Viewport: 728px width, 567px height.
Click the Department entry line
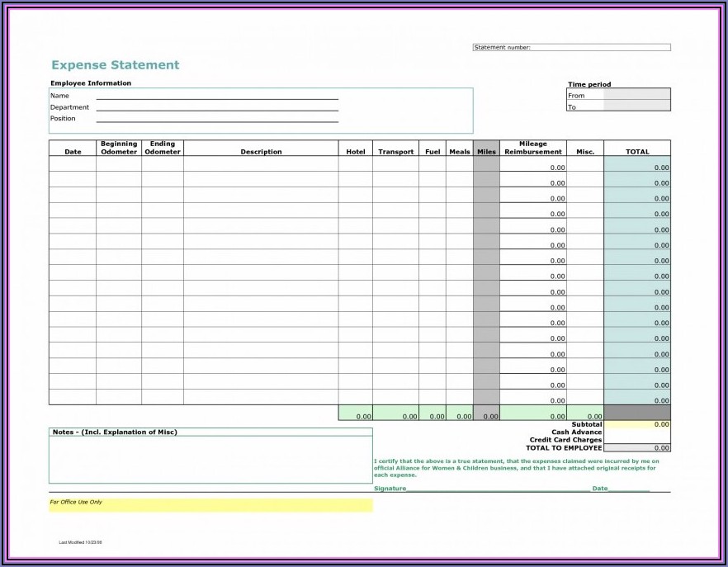(217, 107)
